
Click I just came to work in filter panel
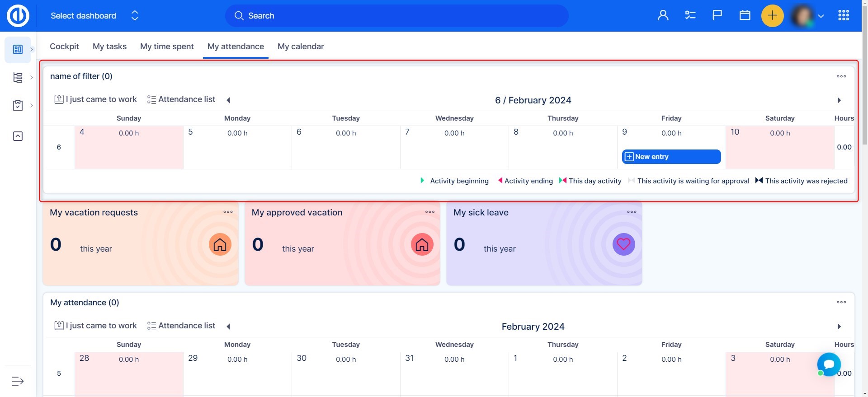point(96,99)
